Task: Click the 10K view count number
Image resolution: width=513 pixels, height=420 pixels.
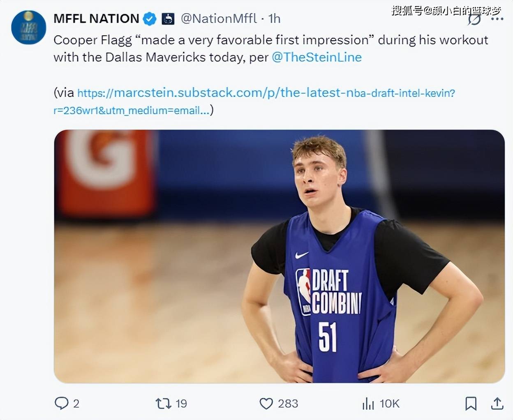Action: (389, 404)
